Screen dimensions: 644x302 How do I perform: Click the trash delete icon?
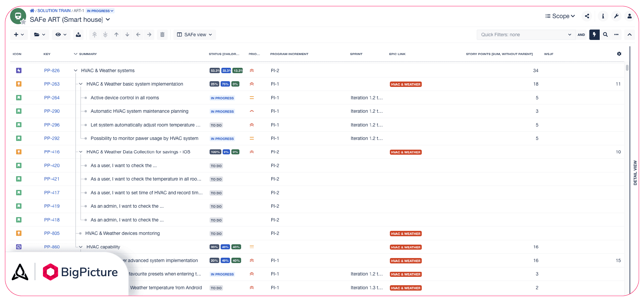162,35
